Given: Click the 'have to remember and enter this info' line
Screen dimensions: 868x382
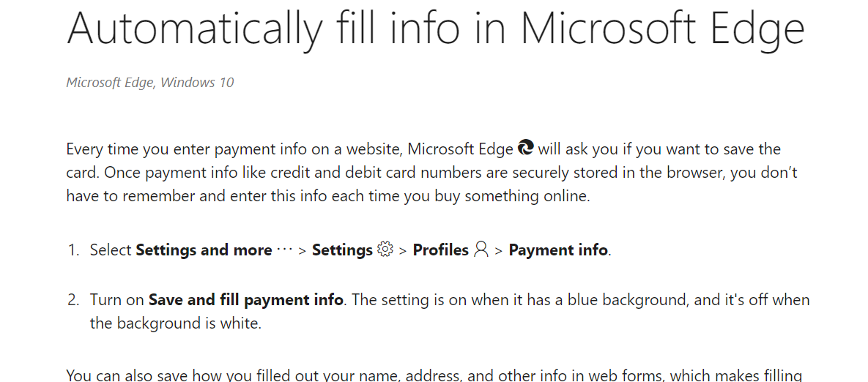Looking at the screenshot, I should click(328, 195).
